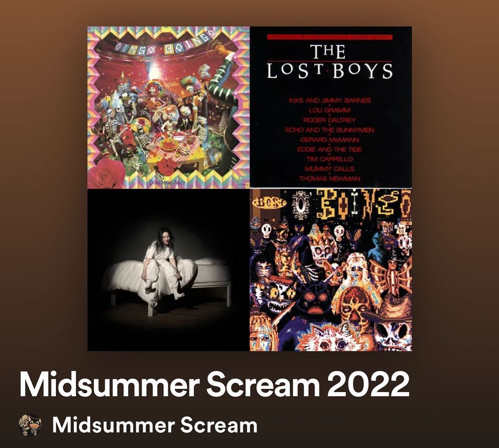The width and height of the screenshot is (499, 448).
Task: Click the Midsummer Scream 2022 playlist title
Action: [x=214, y=384]
